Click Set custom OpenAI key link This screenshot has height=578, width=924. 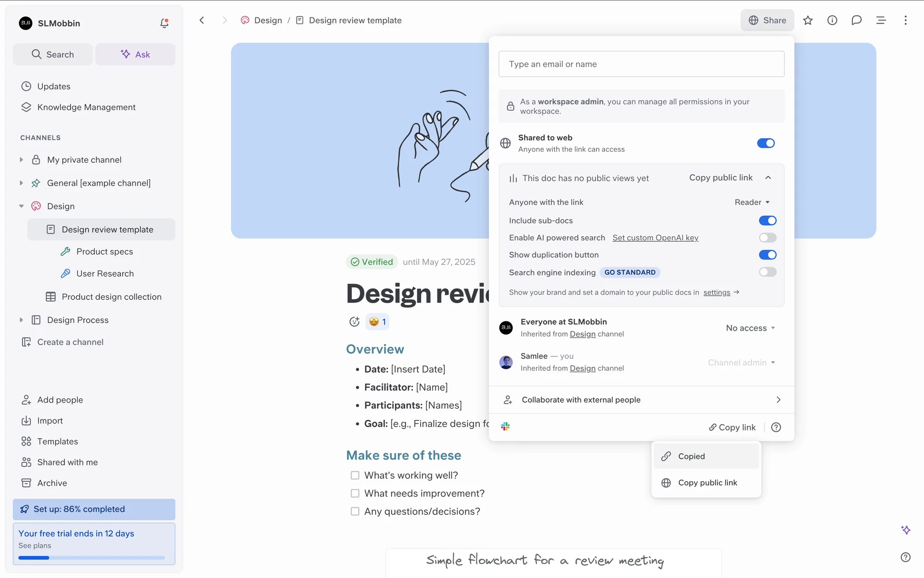[x=655, y=237]
